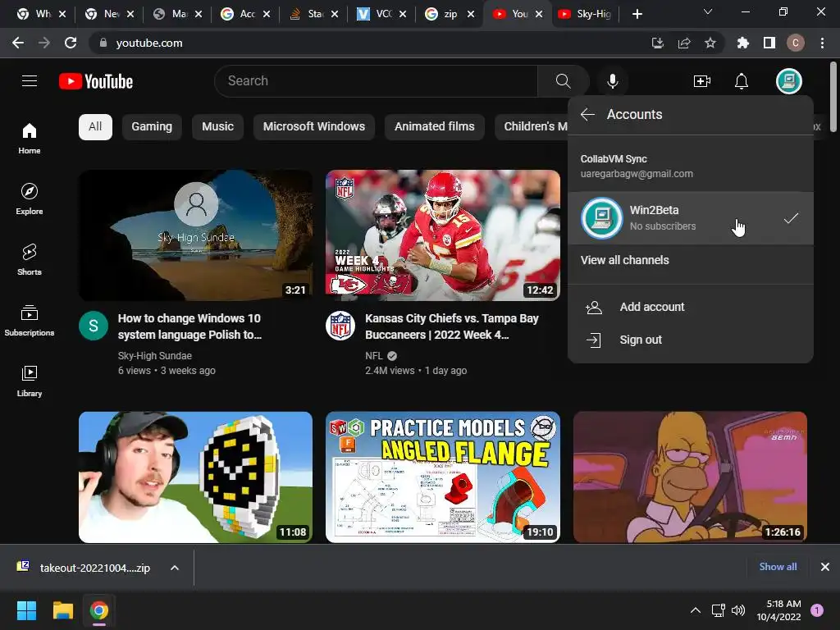Click the YouTube search field
Image resolution: width=840 pixels, height=630 pixels.
coord(376,81)
